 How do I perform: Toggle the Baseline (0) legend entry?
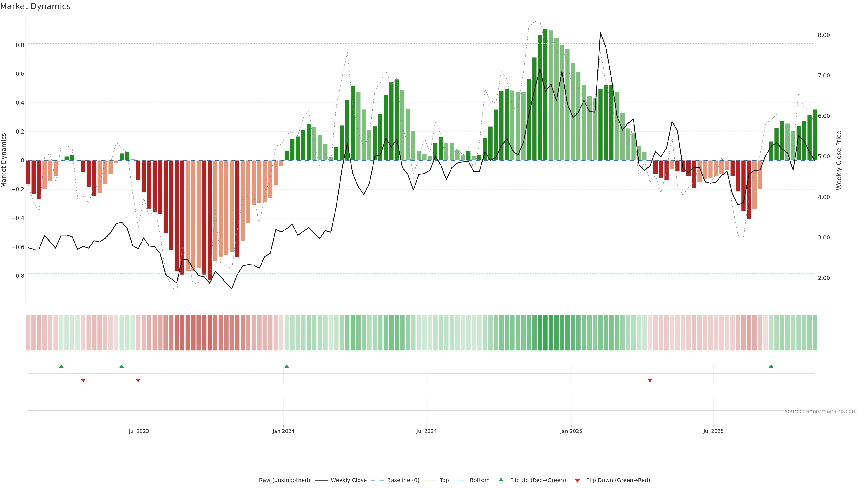click(x=403, y=480)
